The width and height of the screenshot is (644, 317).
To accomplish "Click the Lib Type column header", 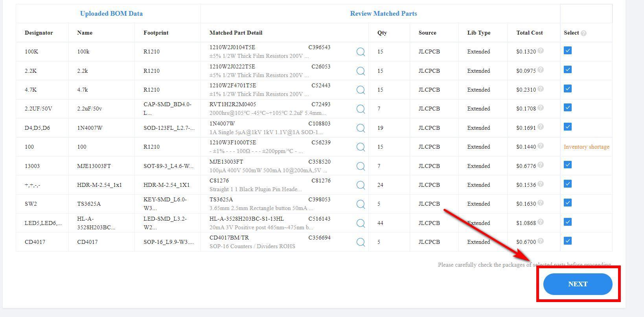I will click(x=478, y=33).
